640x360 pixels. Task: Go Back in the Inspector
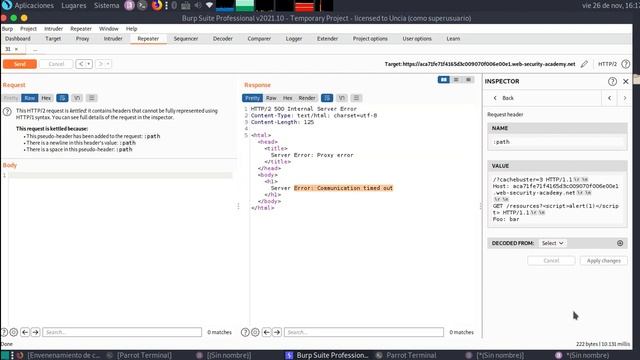pyautogui.click(x=504, y=98)
